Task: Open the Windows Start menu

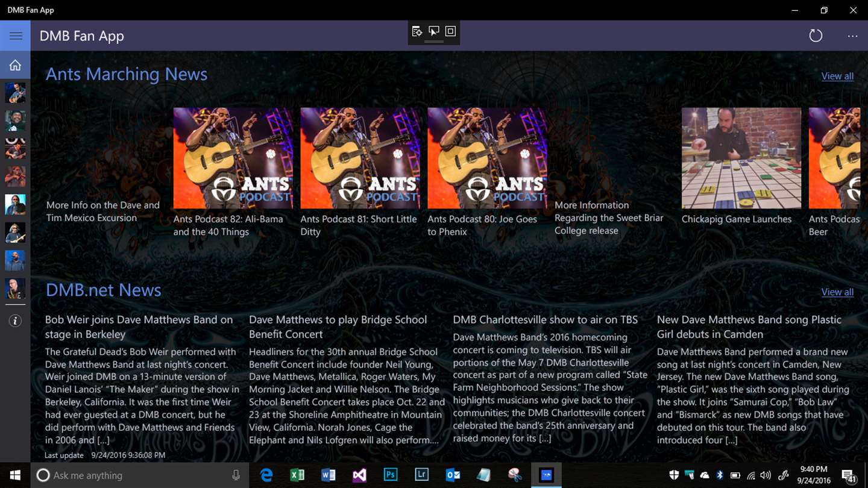Action: (x=15, y=475)
